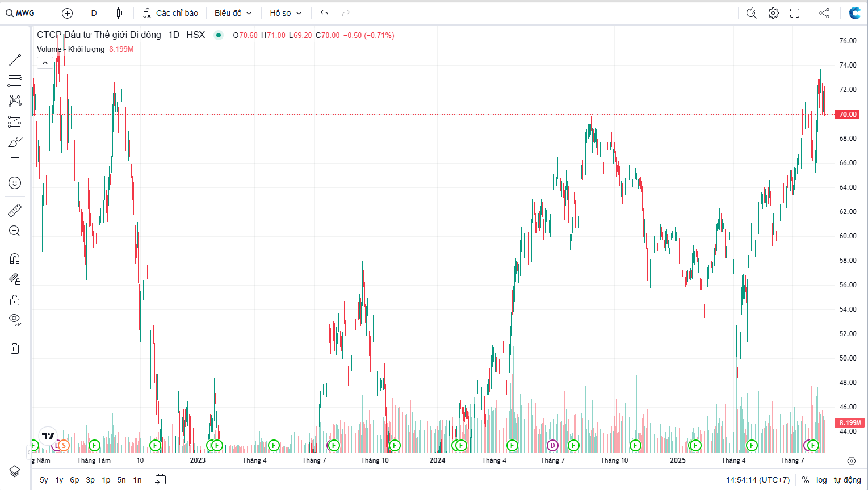
Task: Open Các chỉ báo indicators
Action: tap(170, 13)
